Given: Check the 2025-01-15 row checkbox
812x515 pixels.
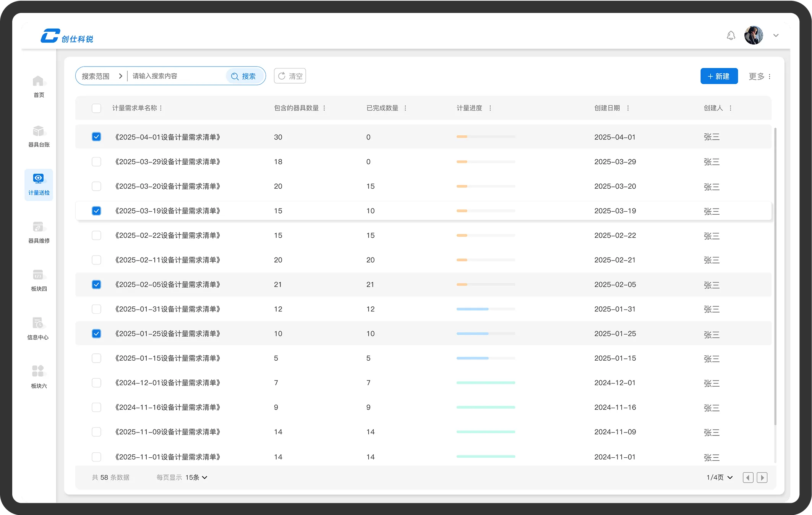Looking at the screenshot, I should click(x=96, y=358).
